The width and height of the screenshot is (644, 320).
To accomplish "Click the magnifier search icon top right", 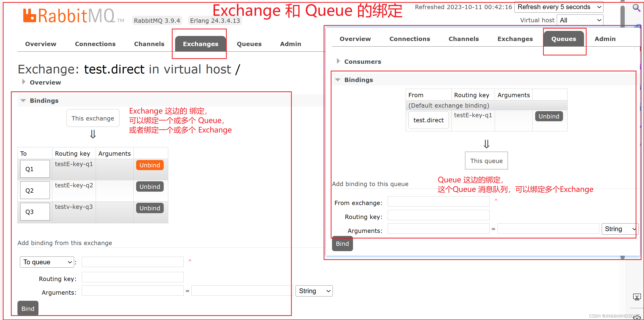I will click(636, 8).
